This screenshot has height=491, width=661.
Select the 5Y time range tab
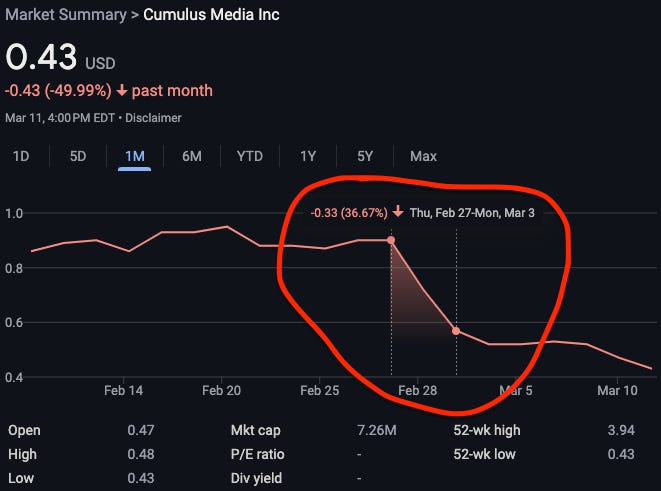(x=365, y=156)
